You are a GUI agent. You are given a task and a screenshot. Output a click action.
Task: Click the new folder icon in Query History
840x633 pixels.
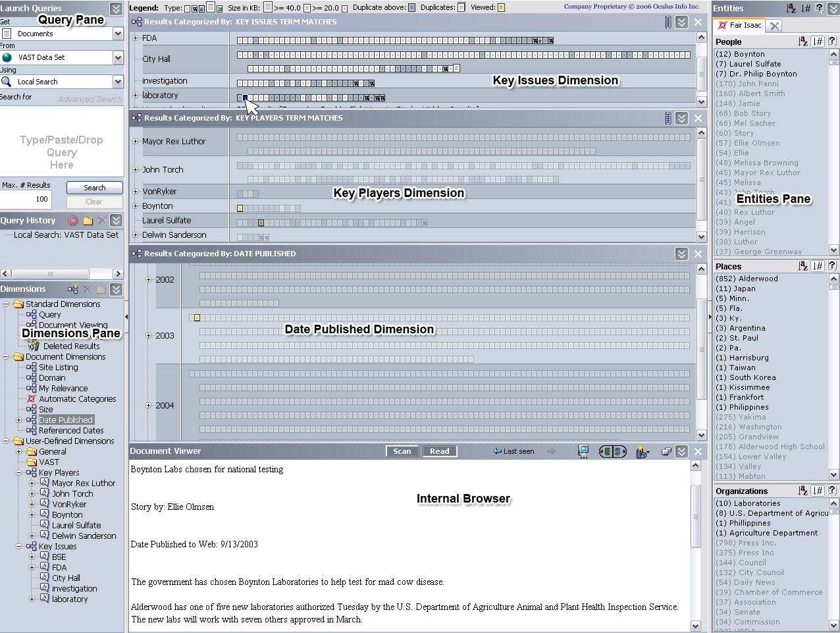88,221
